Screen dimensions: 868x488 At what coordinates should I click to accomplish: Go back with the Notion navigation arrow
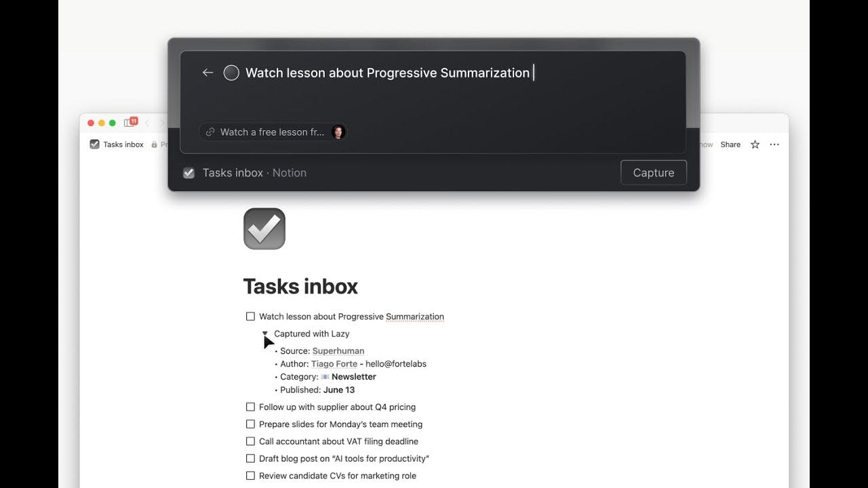[147, 123]
